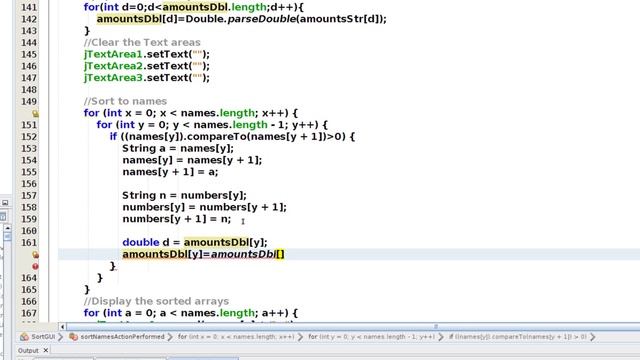
Task: Click the horizontal scrollbar's left arrow
Action: point(62,327)
